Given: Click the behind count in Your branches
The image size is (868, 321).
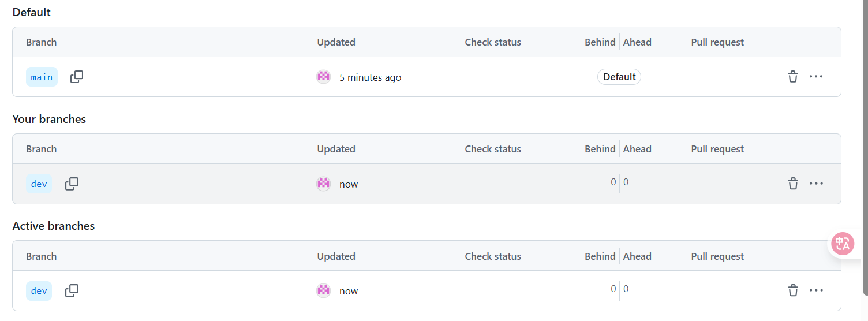Looking at the screenshot, I should pyautogui.click(x=613, y=182).
